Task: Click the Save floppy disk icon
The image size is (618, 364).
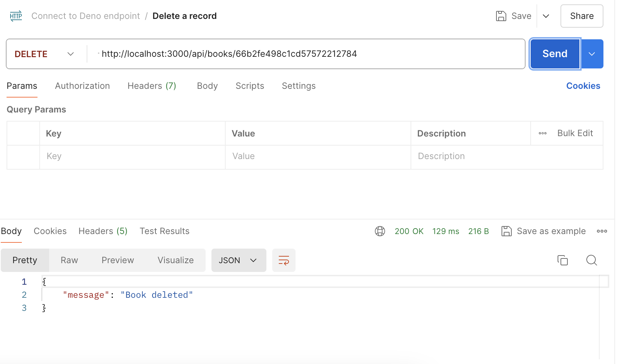Action: coord(501,16)
